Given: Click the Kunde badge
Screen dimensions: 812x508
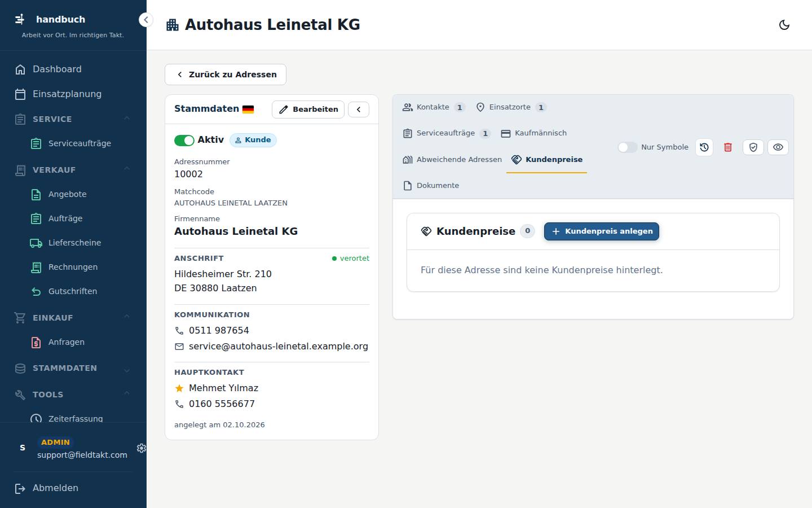Looking at the screenshot, I should 253,140.
